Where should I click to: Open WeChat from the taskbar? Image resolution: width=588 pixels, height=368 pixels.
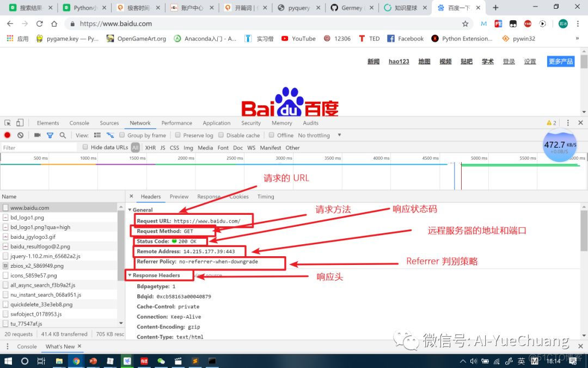[161, 361]
